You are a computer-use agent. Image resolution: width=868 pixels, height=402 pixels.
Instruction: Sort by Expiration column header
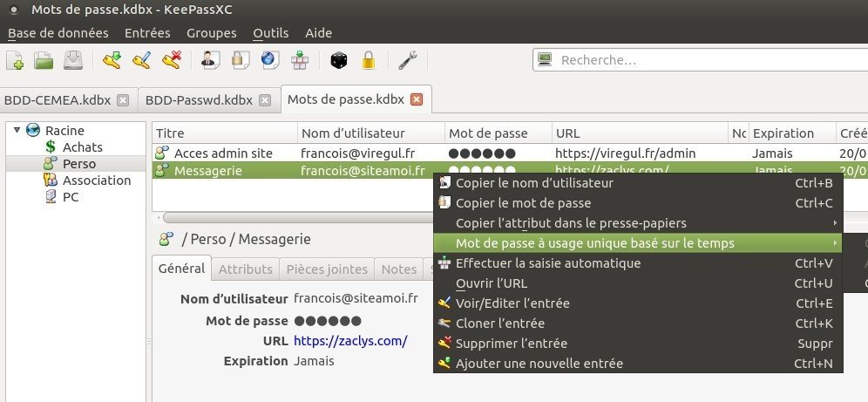pos(792,133)
